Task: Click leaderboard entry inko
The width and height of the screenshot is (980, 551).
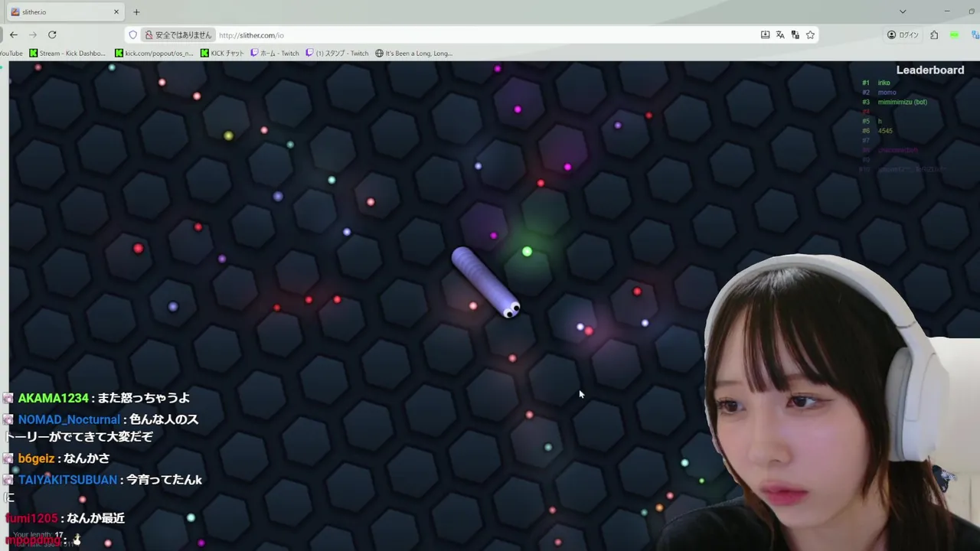Action: [x=884, y=83]
